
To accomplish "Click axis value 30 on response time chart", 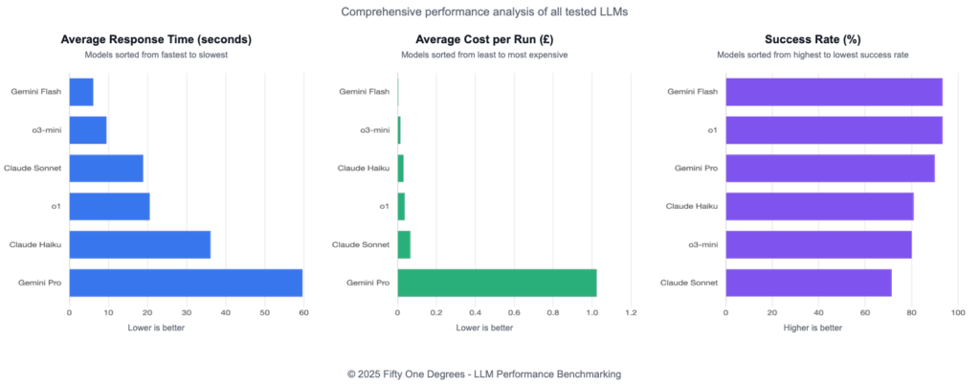I will click(x=187, y=311).
